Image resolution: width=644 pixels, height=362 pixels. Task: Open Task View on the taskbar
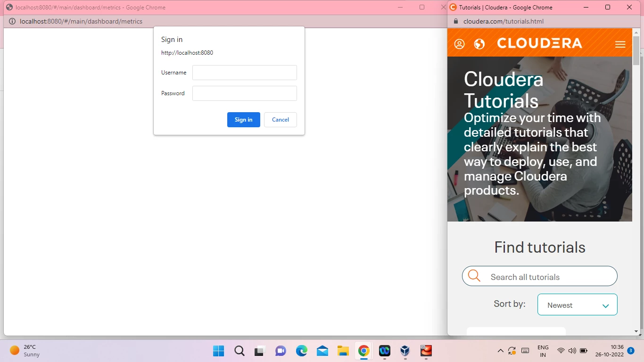tap(260, 351)
